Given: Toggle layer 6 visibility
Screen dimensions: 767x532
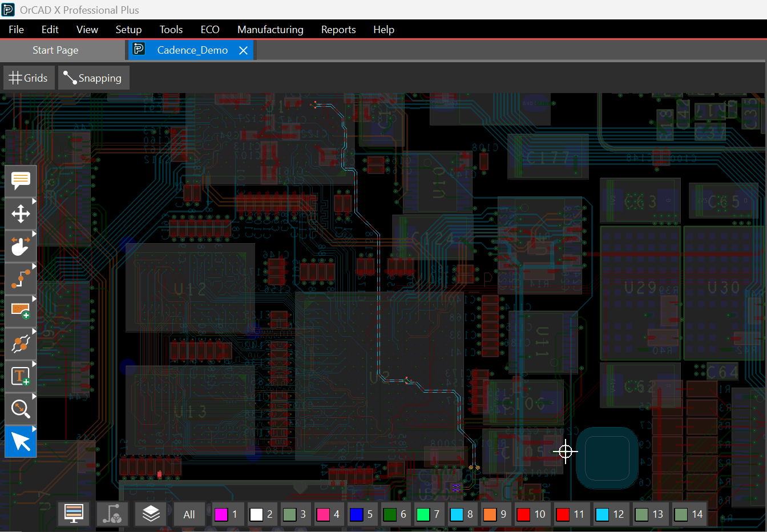Looking at the screenshot, I should click(395, 514).
